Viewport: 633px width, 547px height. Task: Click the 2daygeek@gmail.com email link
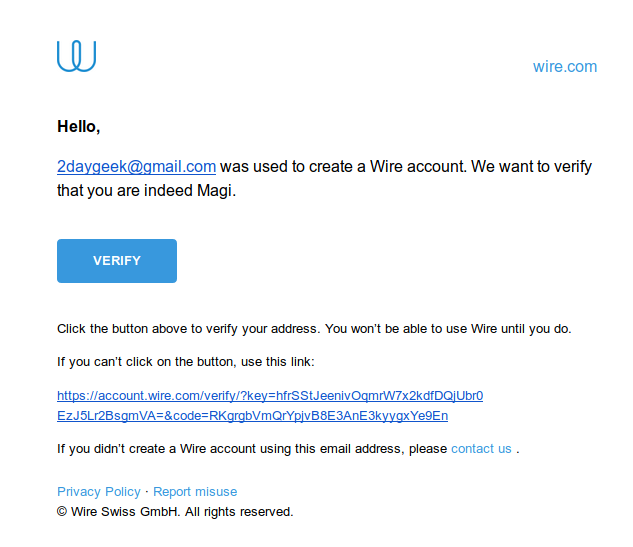click(x=136, y=167)
